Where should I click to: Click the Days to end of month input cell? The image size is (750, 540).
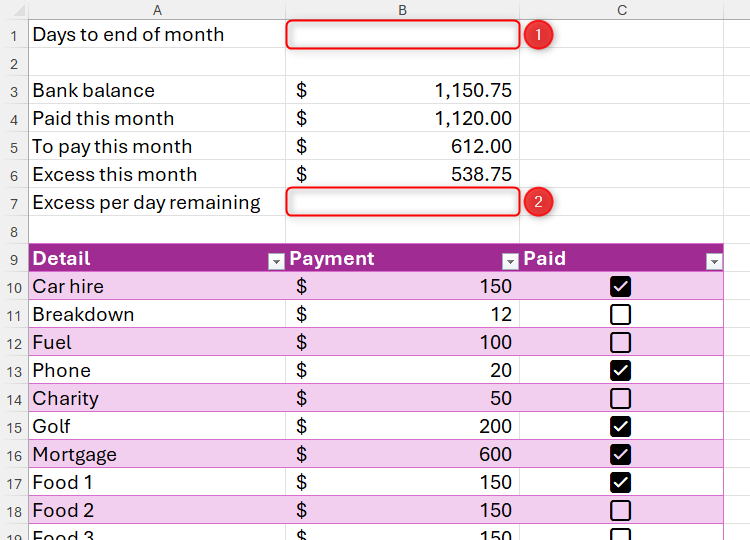402,35
